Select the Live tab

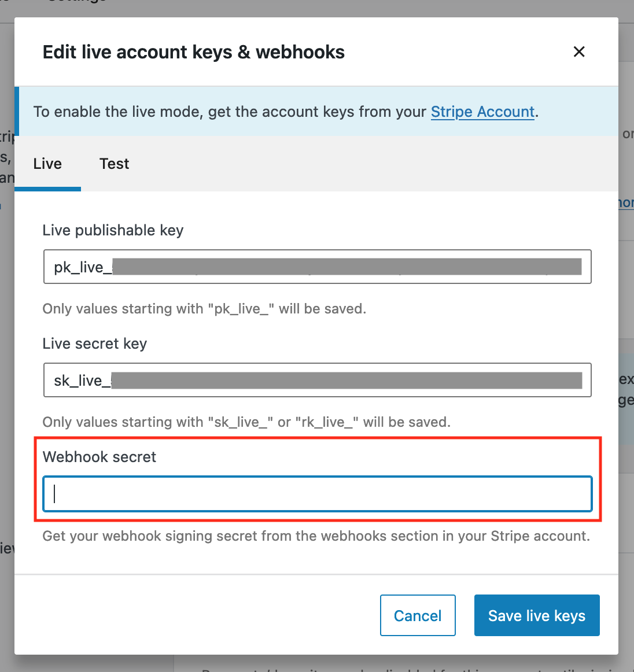tap(47, 164)
